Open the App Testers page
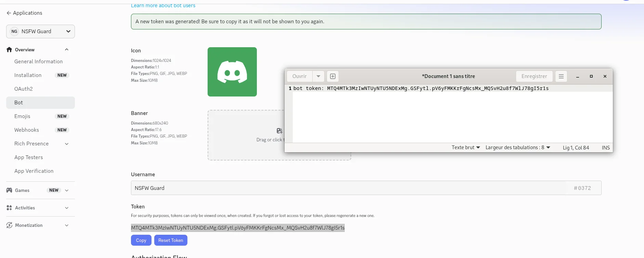This screenshot has width=644, height=258. [29, 157]
